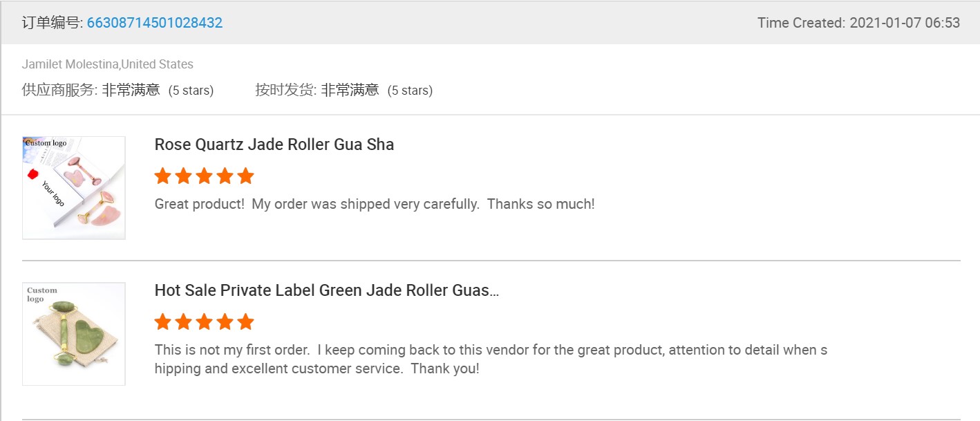980x421 pixels.
Task: Click reviewer name Jamilet Molestina
Action: pos(70,64)
